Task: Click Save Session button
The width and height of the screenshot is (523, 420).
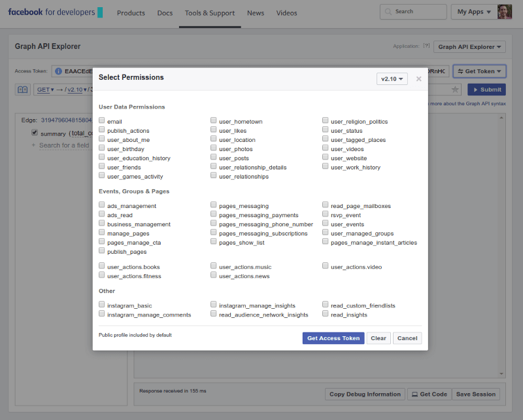Action: (476, 394)
